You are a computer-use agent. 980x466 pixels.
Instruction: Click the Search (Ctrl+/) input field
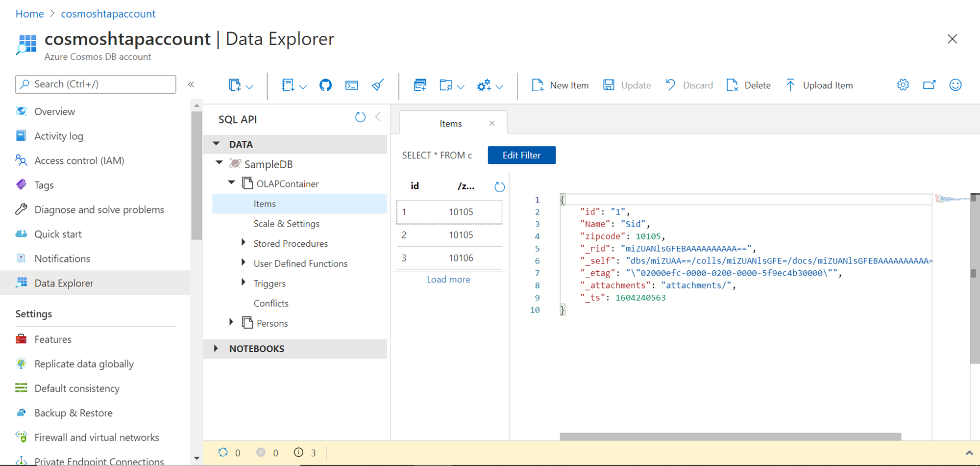[96, 84]
